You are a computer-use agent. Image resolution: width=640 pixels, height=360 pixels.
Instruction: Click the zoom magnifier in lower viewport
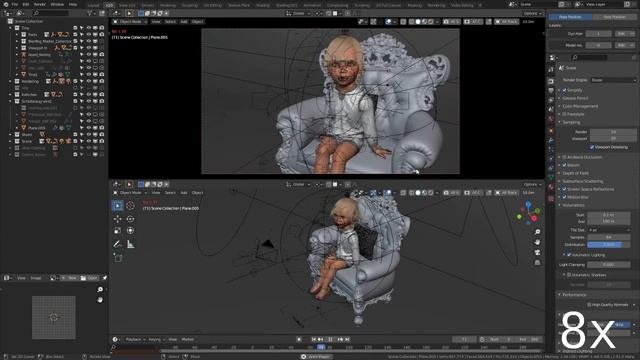coord(537,232)
